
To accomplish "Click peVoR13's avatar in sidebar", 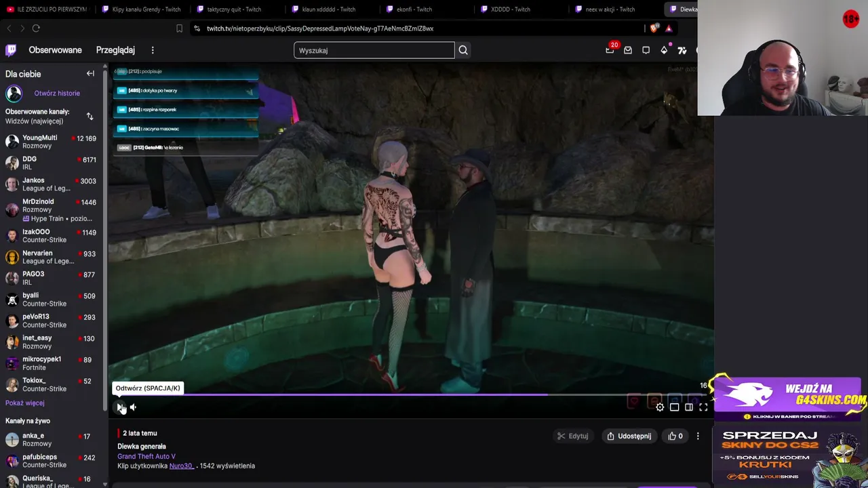I will click(12, 321).
